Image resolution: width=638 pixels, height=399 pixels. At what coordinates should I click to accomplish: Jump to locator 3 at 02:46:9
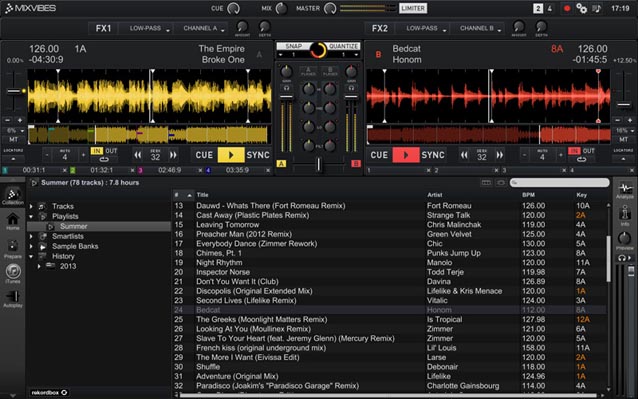[169, 170]
